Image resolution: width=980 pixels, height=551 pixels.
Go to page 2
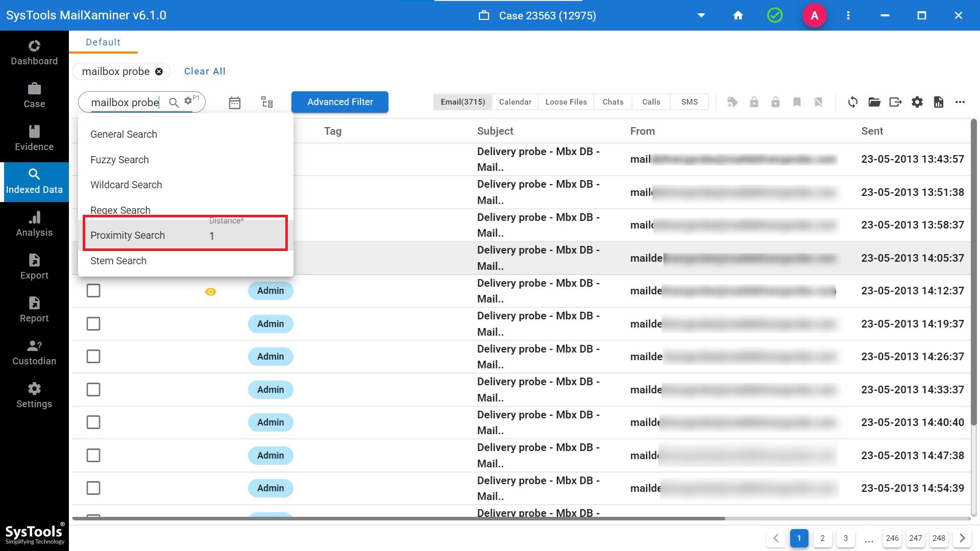click(x=822, y=538)
